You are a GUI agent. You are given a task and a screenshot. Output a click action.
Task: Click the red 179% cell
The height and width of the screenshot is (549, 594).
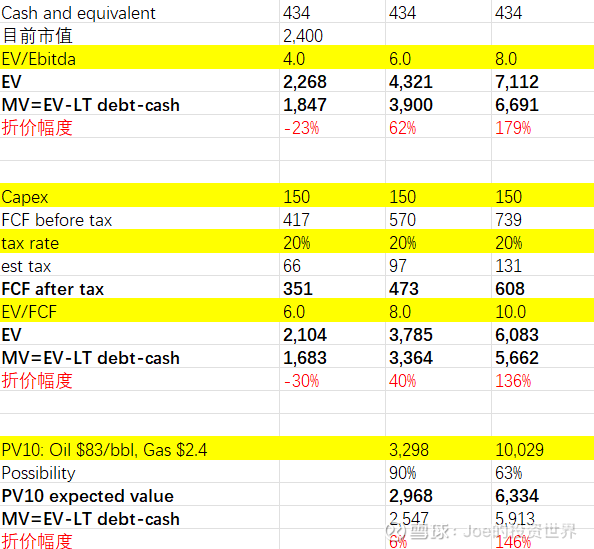(x=542, y=128)
